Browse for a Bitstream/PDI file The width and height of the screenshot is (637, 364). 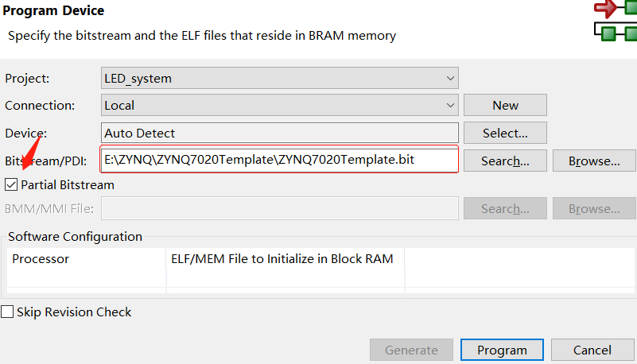594,161
